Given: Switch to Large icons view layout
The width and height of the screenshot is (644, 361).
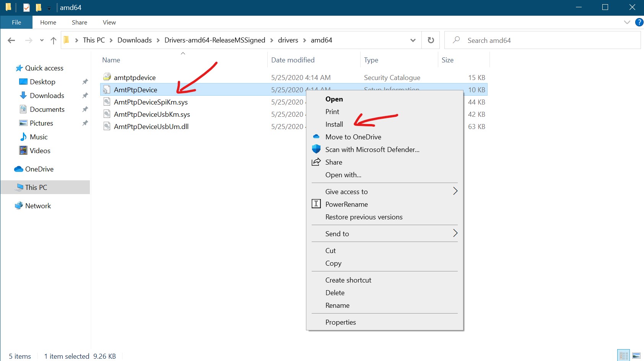Looking at the screenshot, I should coord(636,356).
